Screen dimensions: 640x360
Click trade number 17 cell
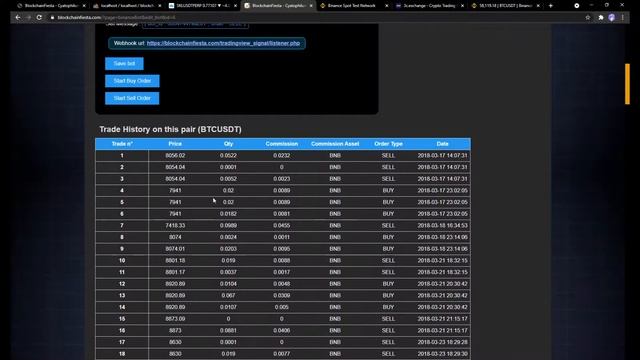122,342
